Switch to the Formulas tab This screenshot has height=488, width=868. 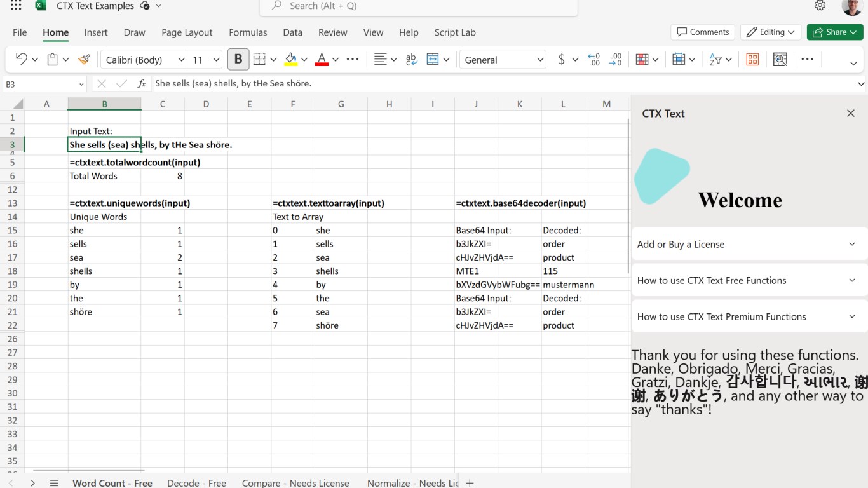248,32
